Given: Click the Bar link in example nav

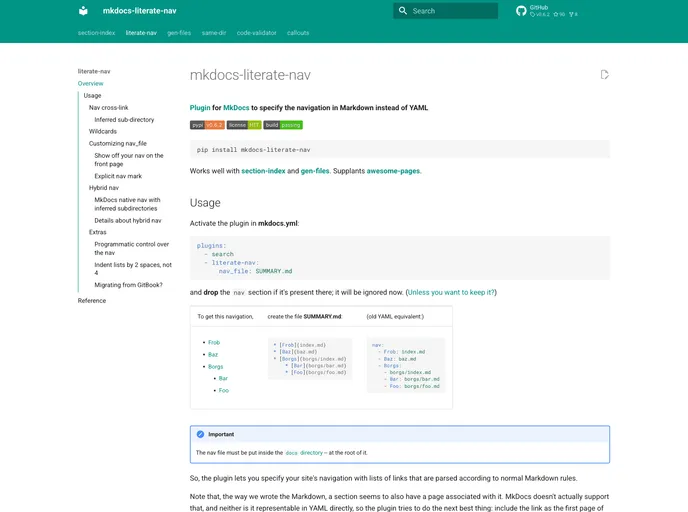Looking at the screenshot, I should tap(223, 378).
